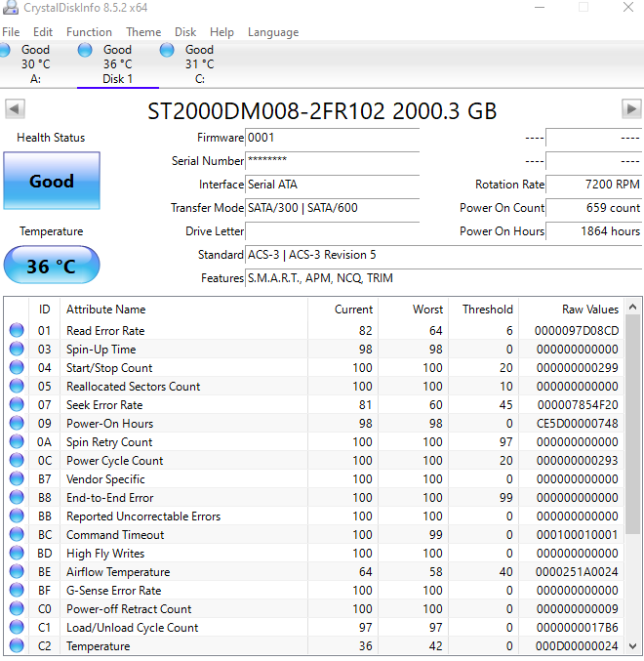
Task: Click the empty Drive Letter field
Action: 332,231
